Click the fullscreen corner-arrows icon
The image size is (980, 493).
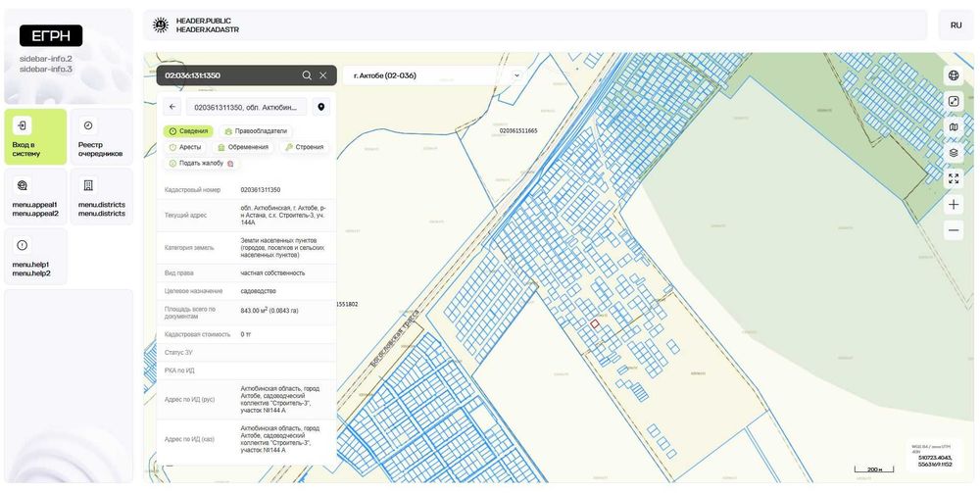[x=954, y=178]
